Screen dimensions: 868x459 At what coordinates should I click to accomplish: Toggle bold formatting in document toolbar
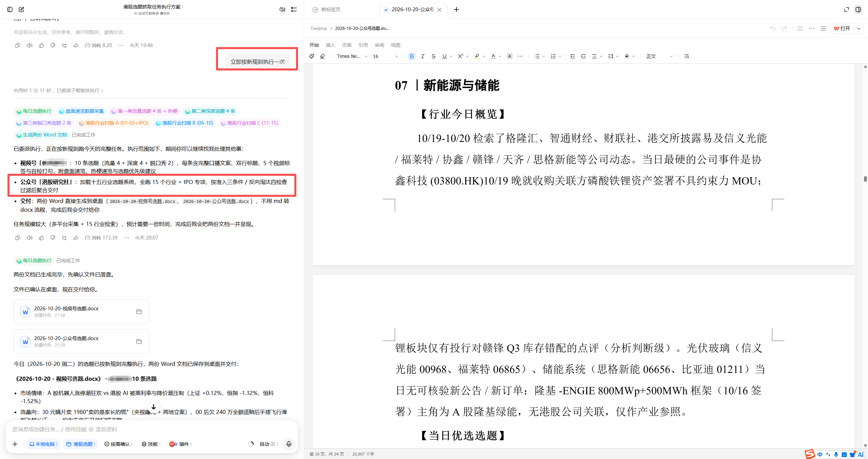(x=412, y=56)
